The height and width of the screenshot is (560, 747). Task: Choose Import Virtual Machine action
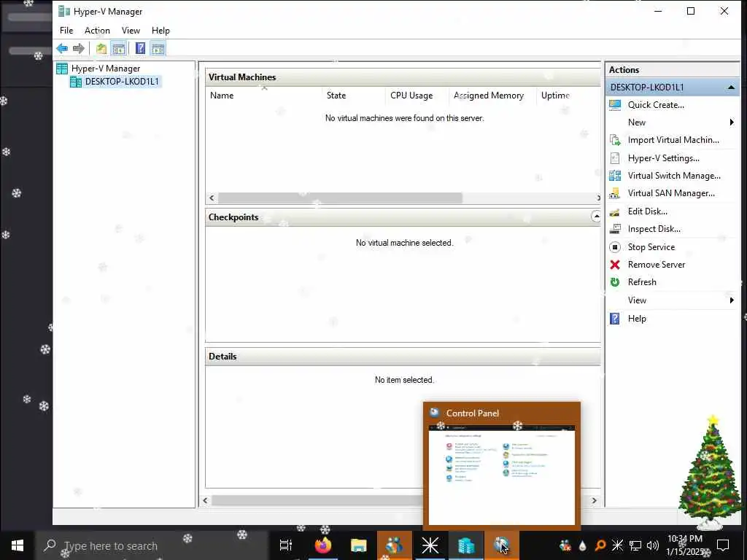(672, 140)
